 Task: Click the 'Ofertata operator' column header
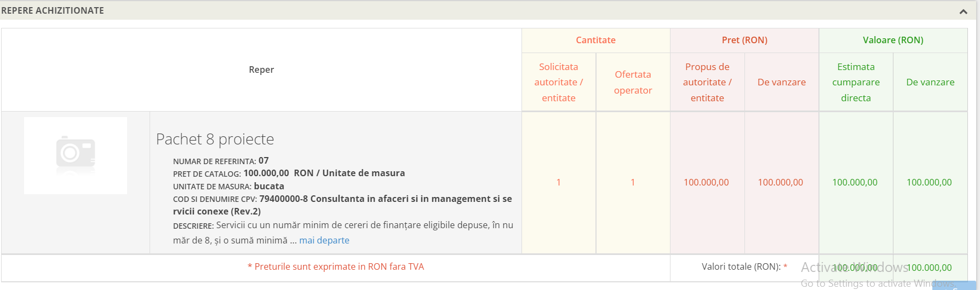coord(633,82)
